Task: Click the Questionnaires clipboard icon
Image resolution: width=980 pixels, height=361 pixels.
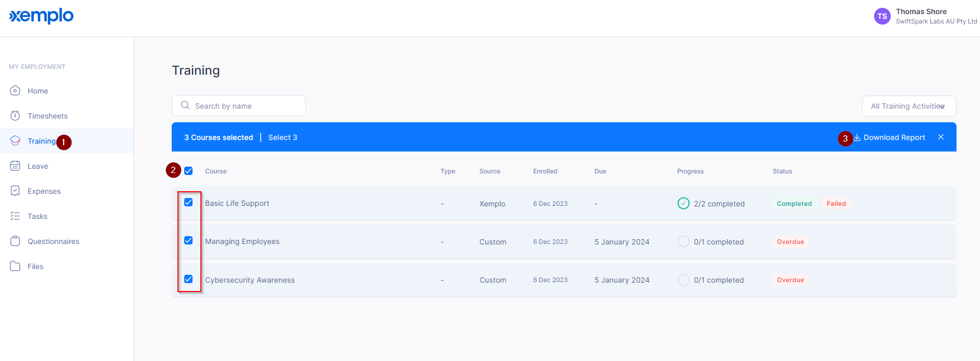Action: click(x=15, y=241)
